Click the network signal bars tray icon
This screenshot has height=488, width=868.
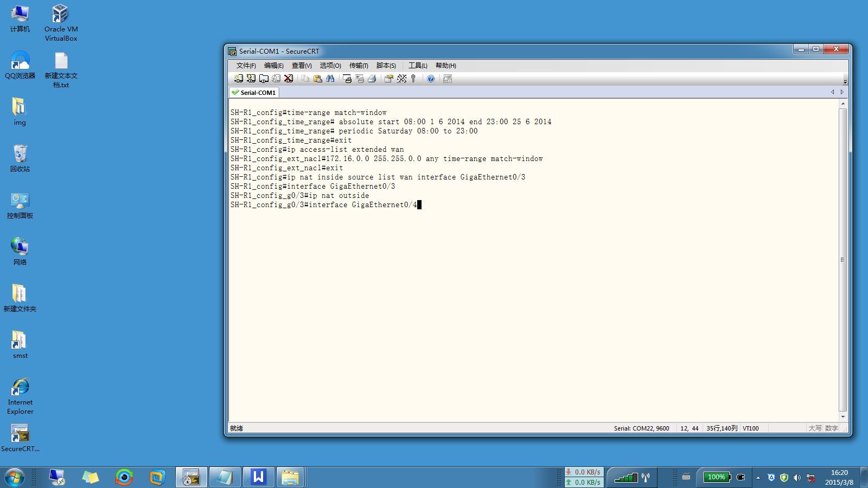[626, 478]
